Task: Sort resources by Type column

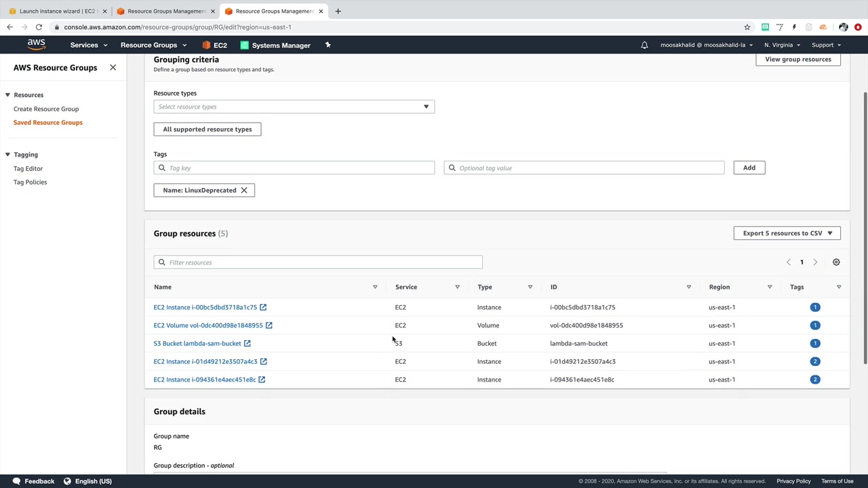Action: coord(530,287)
